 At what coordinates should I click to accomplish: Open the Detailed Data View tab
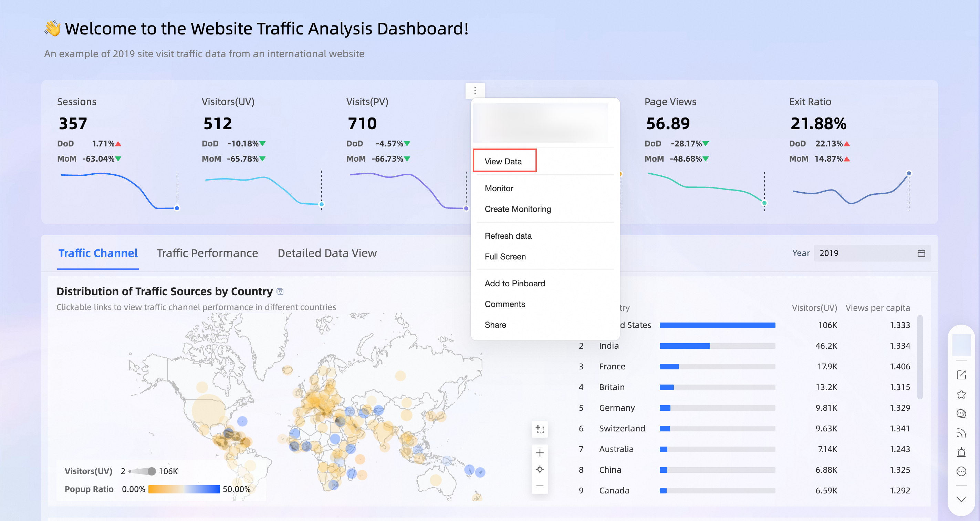tap(327, 253)
